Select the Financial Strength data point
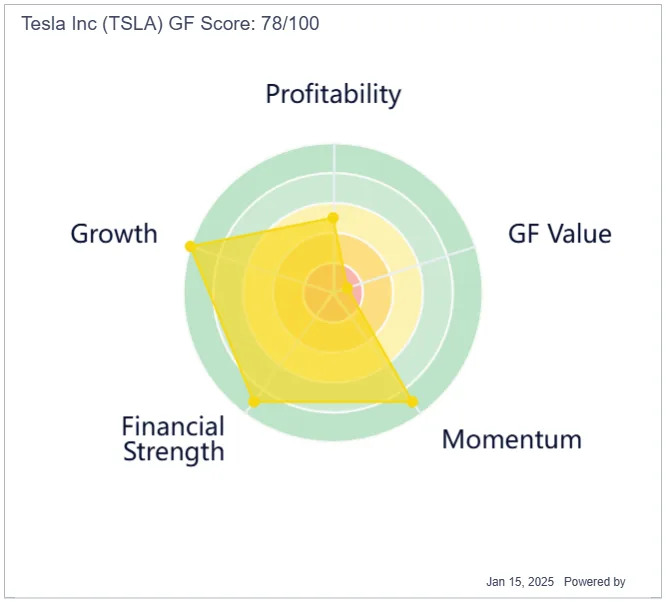The width and height of the screenshot is (666, 602). coord(254,401)
